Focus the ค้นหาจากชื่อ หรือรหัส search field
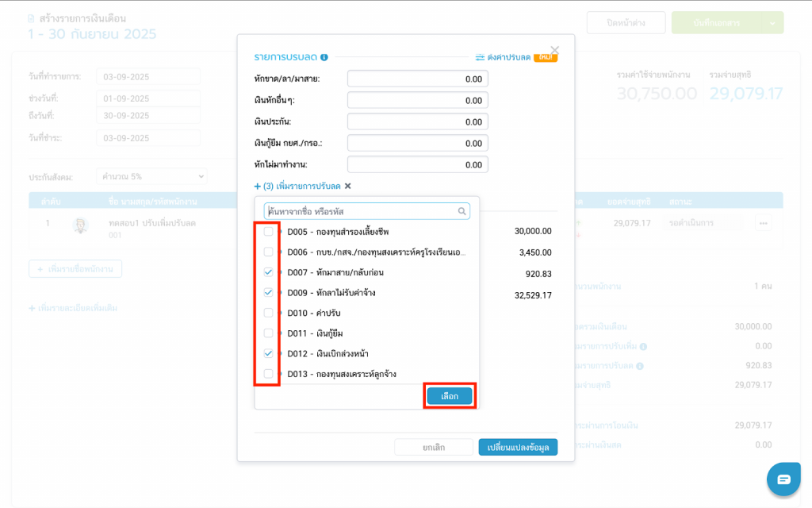 click(x=361, y=212)
